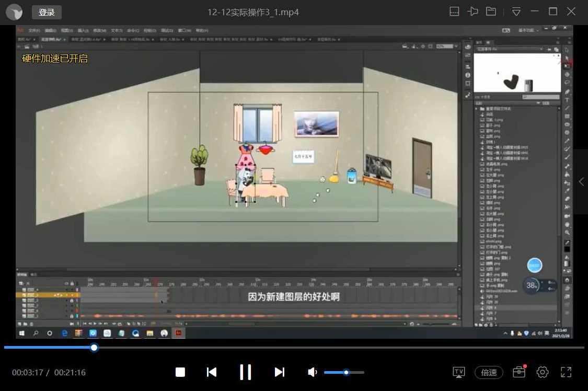Mute audio via the speaker icon

(312, 372)
